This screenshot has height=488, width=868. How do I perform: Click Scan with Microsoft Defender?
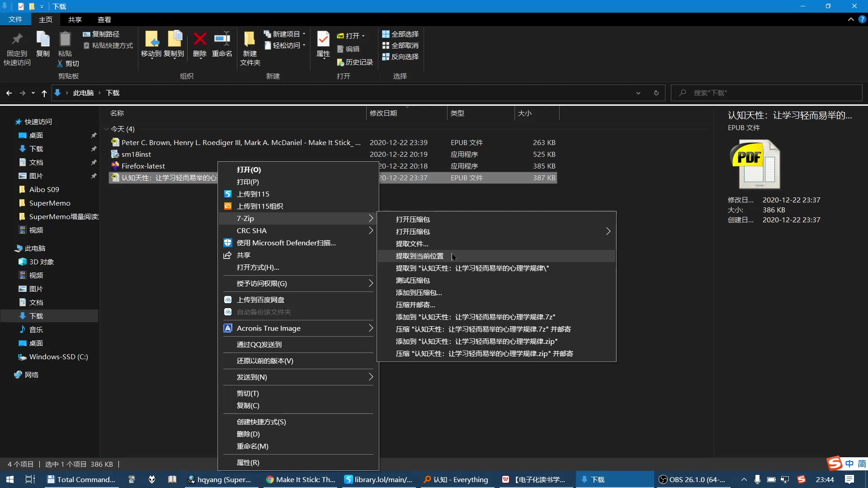click(298, 243)
